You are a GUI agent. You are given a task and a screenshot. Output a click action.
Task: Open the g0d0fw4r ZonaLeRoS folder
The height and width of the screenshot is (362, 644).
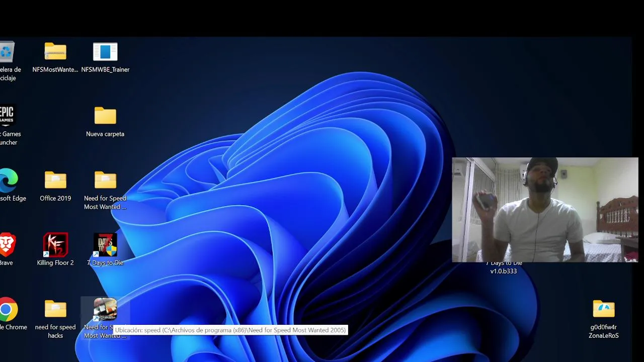coord(604,309)
